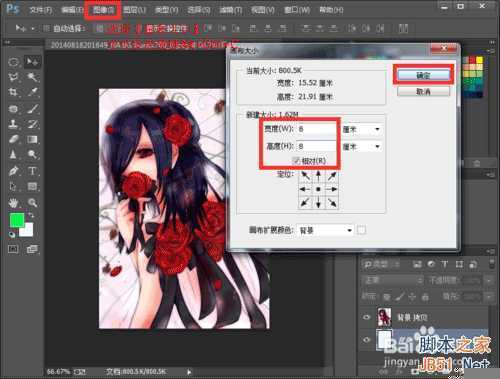
Task: Filter layers by type layers icon
Action: pos(445,264)
